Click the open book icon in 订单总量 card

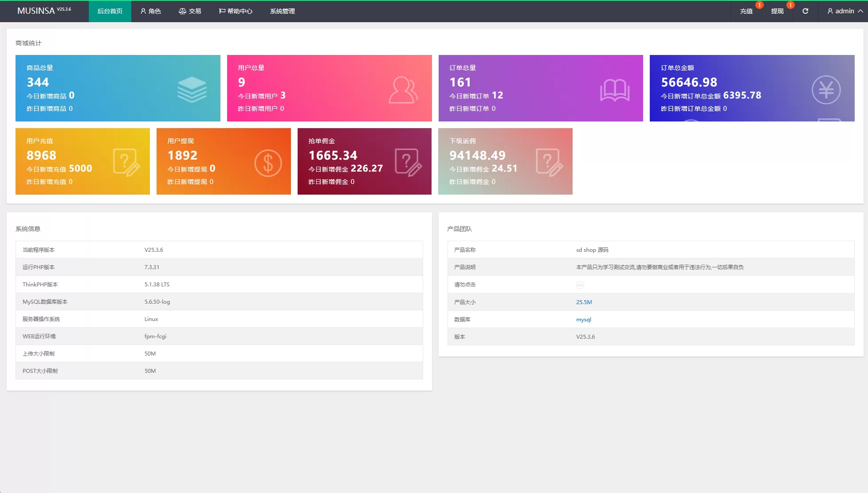click(614, 90)
